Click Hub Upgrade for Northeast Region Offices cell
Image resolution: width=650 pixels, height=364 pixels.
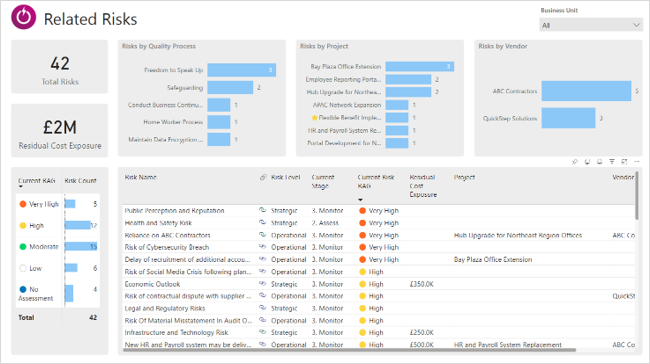pyautogui.click(x=518, y=235)
